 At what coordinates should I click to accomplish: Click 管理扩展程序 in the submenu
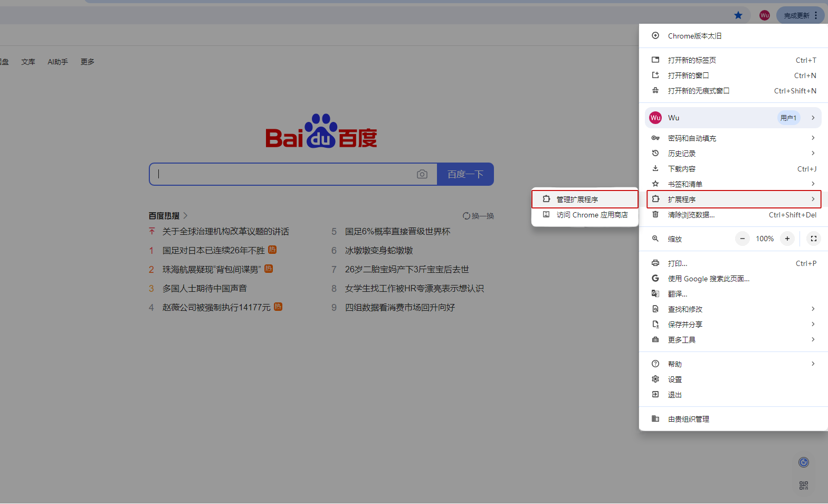585,199
